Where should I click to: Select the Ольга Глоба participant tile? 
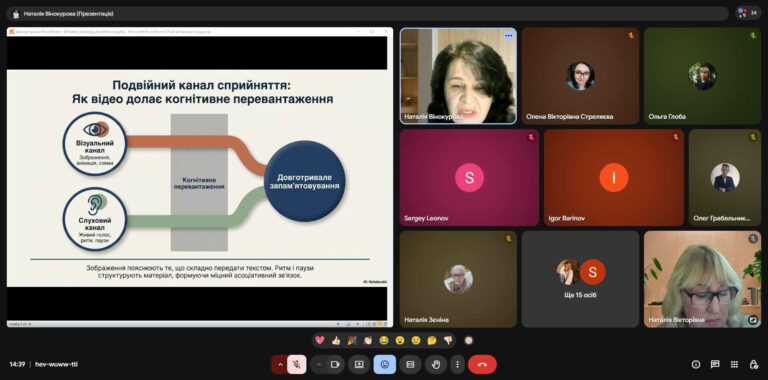702,76
